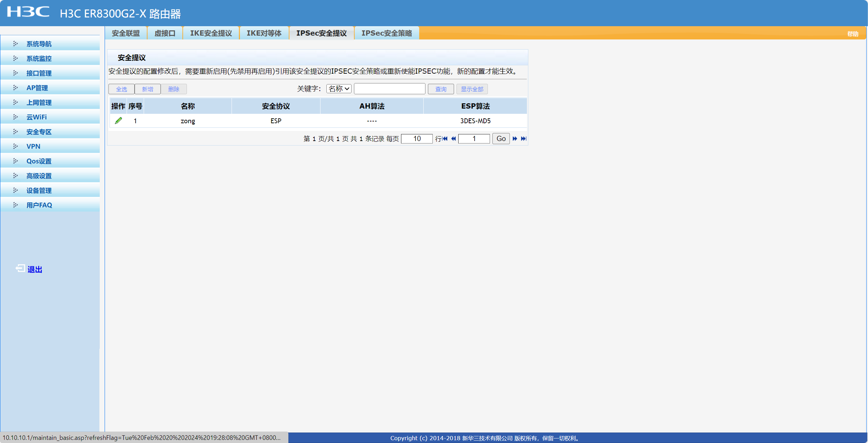Click the 显示全部 button
This screenshot has height=443, width=868.
pyautogui.click(x=472, y=89)
